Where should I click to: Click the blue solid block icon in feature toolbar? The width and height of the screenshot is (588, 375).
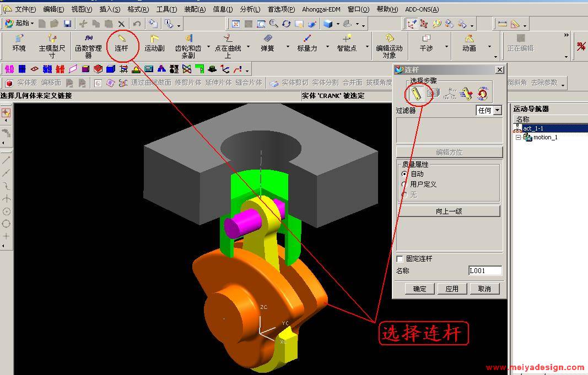(111, 69)
